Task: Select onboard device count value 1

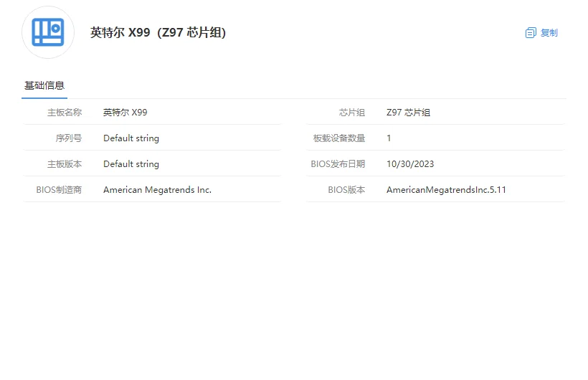Action: pyautogui.click(x=389, y=138)
